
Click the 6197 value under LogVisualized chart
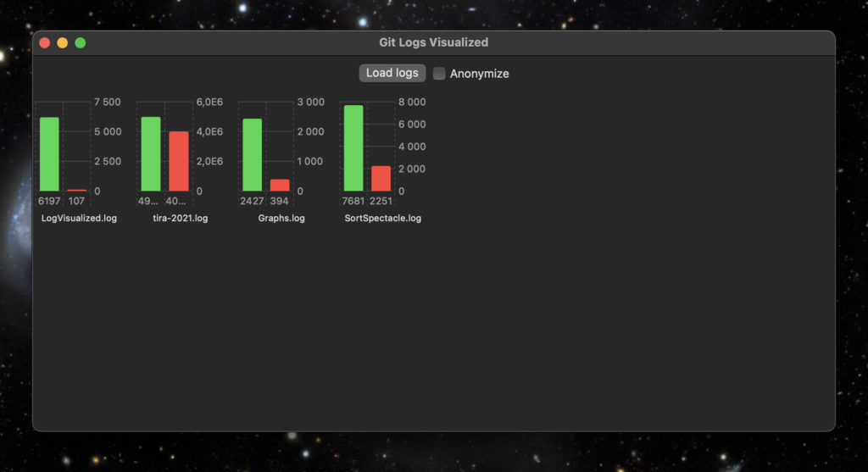click(x=49, y=202)
